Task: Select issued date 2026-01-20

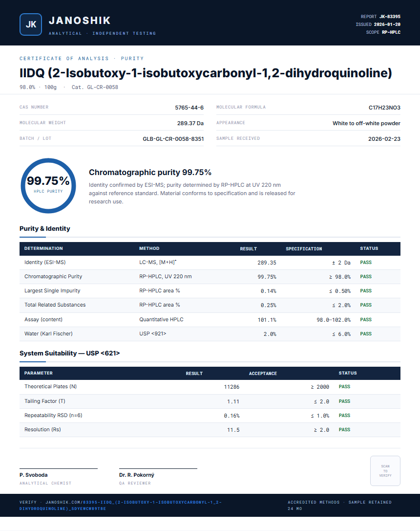Action: [x=387, y=24]
